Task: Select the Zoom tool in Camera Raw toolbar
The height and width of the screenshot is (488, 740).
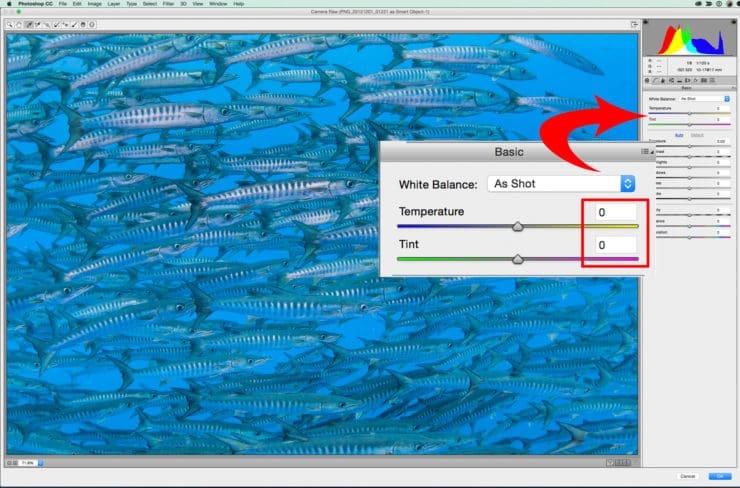Action: pos(9,25)
